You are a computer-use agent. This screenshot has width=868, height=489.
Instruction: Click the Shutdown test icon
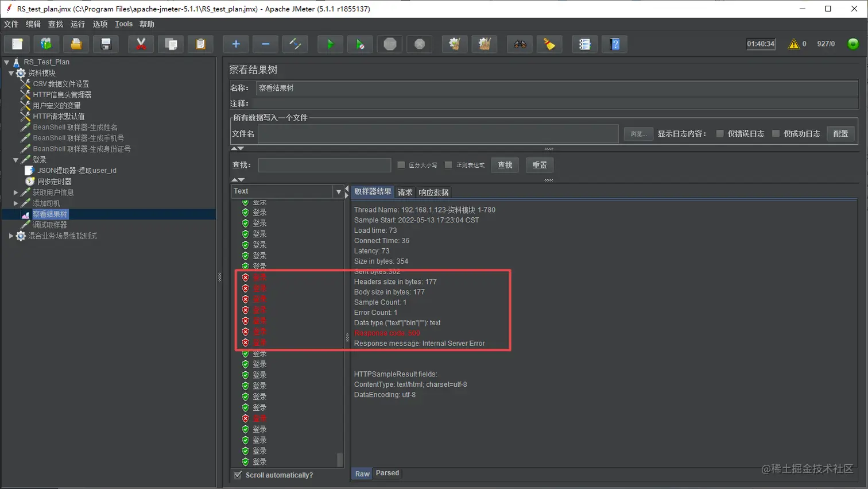point(420,44)
